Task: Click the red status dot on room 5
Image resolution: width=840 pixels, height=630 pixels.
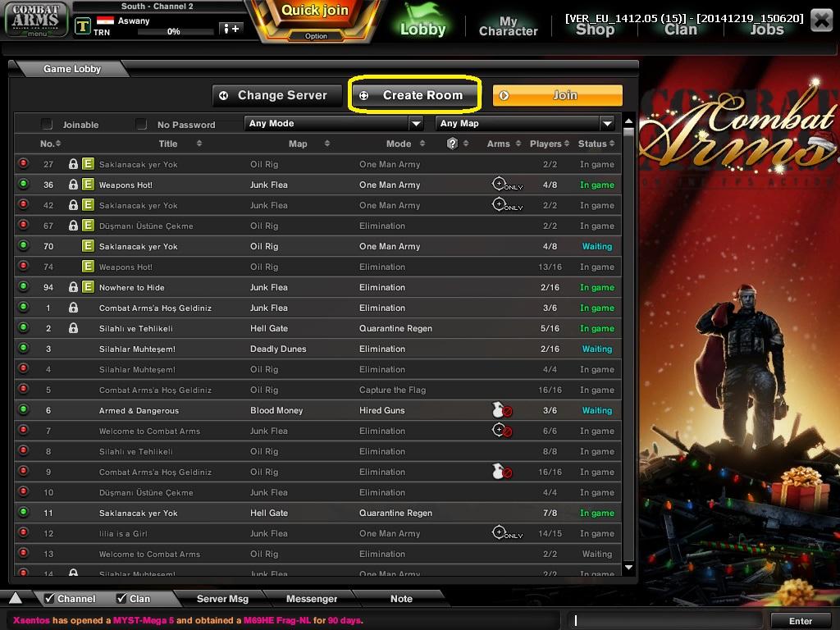Action: click(23, 389)
